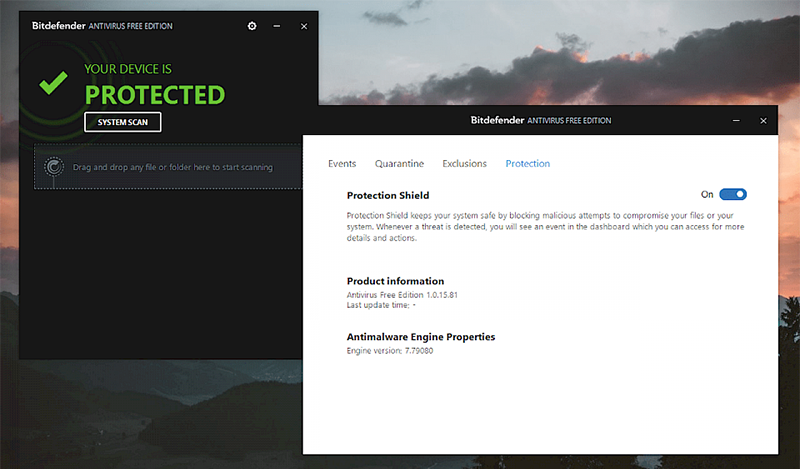
Task: Open the Events tab
Action: point(342,163)
